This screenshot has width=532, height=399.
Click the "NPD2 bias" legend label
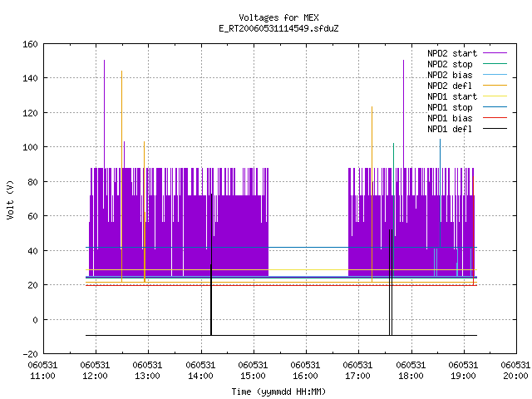click(x=450, y=75)
